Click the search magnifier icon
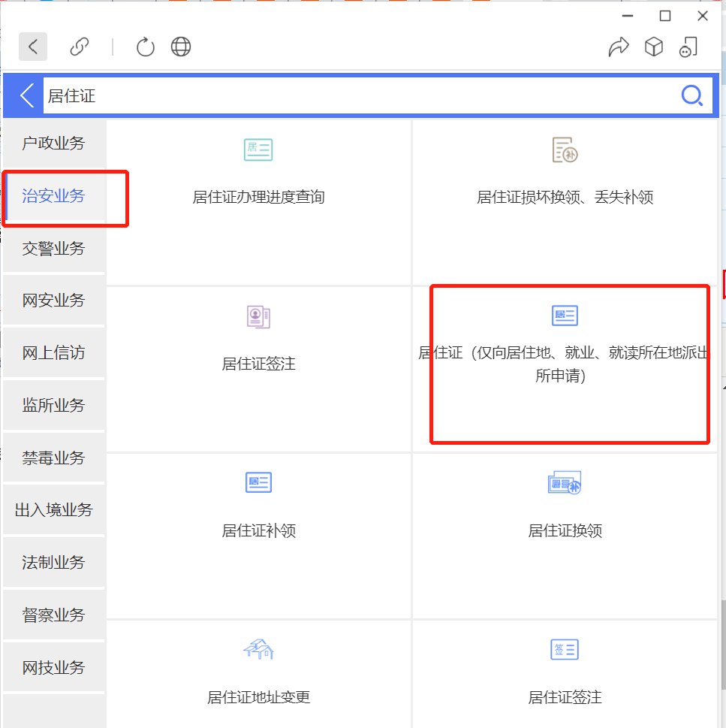 coord(691,95)
